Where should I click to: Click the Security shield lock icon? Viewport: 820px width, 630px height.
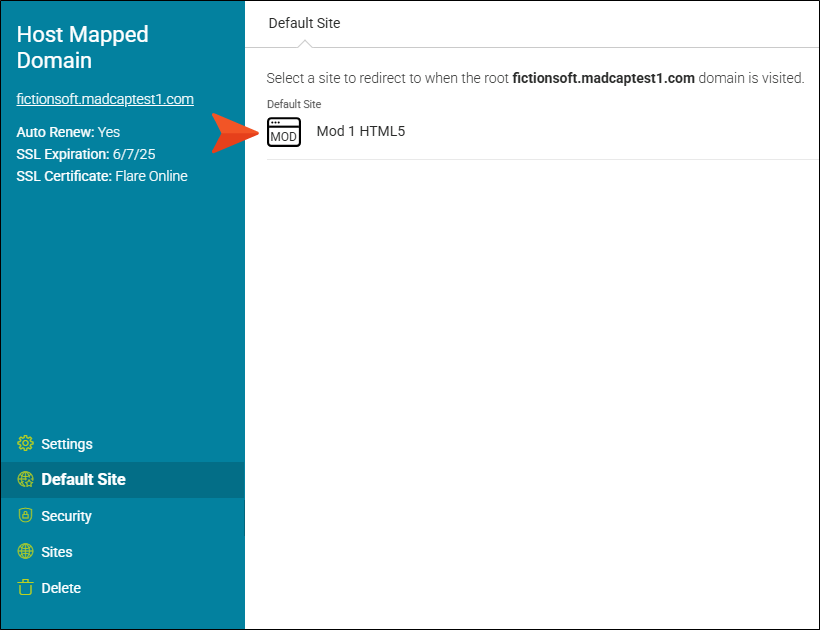click(26, 516)
